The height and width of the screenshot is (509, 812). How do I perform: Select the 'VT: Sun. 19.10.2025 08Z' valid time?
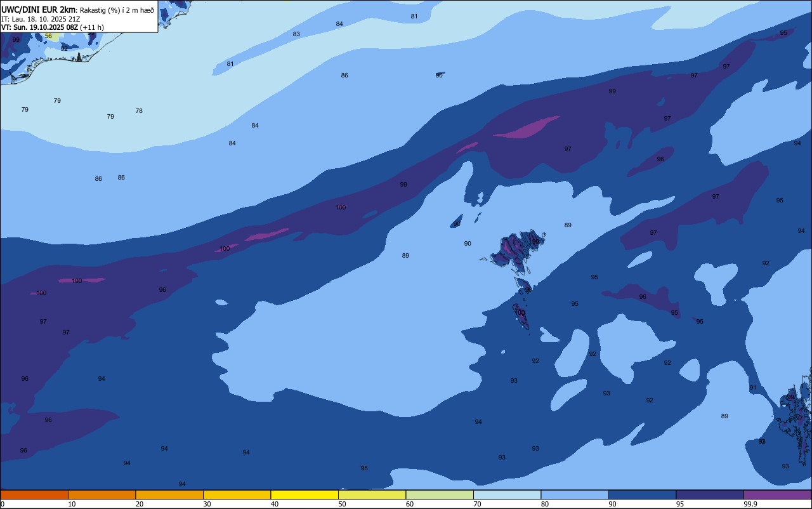[x=39, y=27]
